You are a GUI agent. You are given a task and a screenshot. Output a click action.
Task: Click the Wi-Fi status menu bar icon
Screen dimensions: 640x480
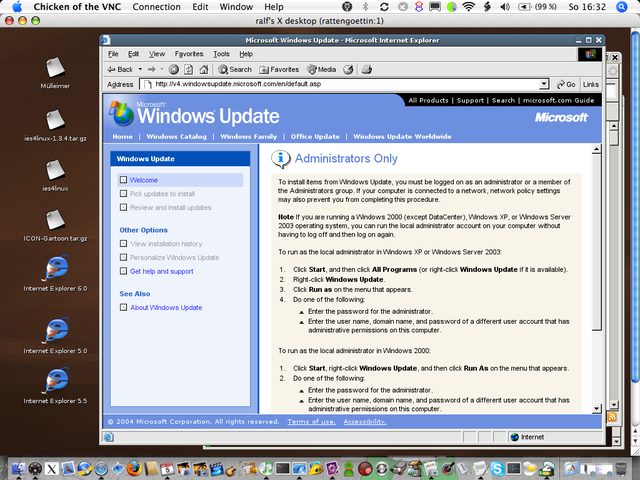pyautogui.click(x=469, y=7)
